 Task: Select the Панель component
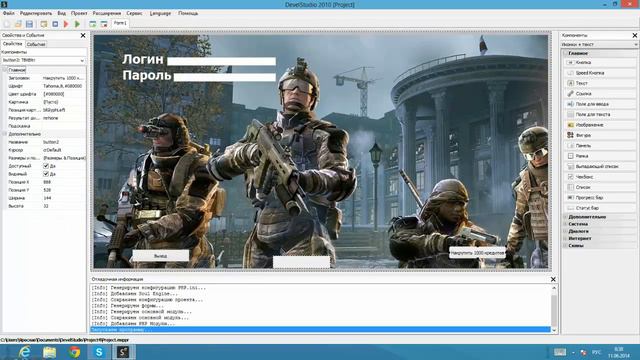(x=600, y=145)
